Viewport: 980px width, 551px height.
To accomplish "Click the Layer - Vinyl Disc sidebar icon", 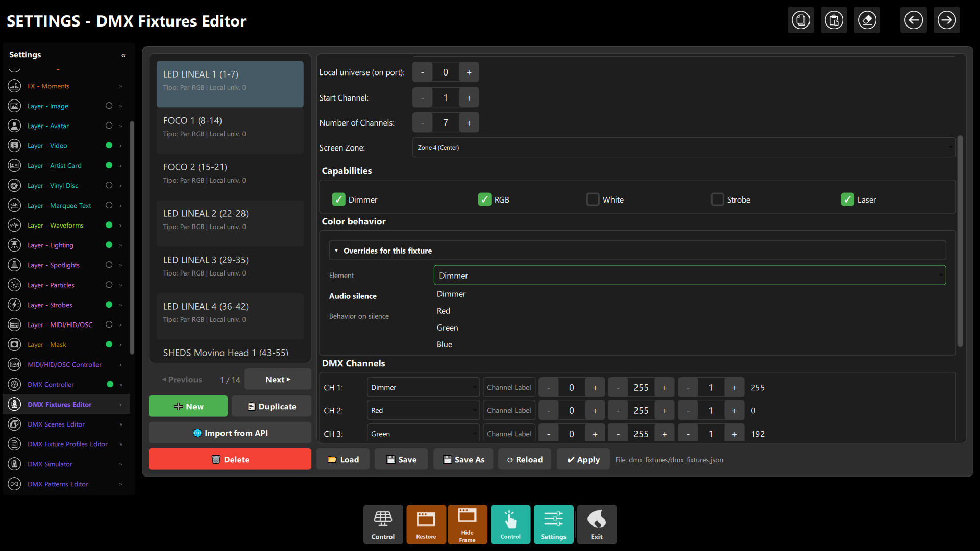I will click(14, 185).
